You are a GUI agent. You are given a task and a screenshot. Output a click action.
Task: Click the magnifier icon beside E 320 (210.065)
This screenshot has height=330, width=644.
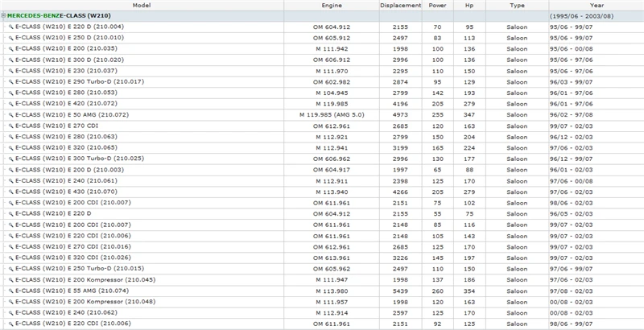(x=11, y=148)
